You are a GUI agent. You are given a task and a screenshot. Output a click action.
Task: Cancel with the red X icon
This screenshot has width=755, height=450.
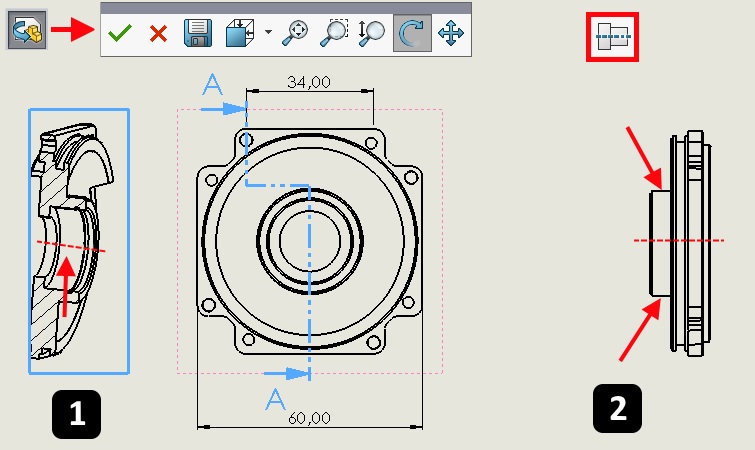tap(158, 34)
